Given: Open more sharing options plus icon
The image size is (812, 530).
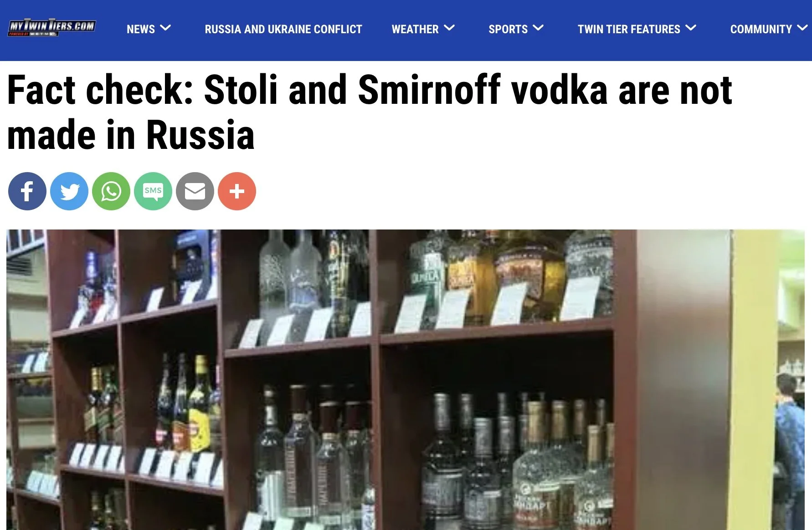Looking at the screenshot, I should (x=237, y=191).
